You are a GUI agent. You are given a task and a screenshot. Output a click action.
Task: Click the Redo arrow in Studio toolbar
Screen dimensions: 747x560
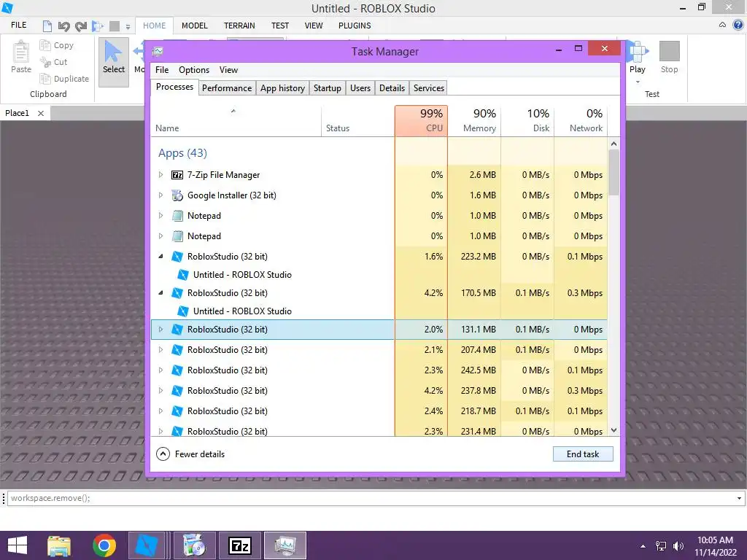click(80, 26)
